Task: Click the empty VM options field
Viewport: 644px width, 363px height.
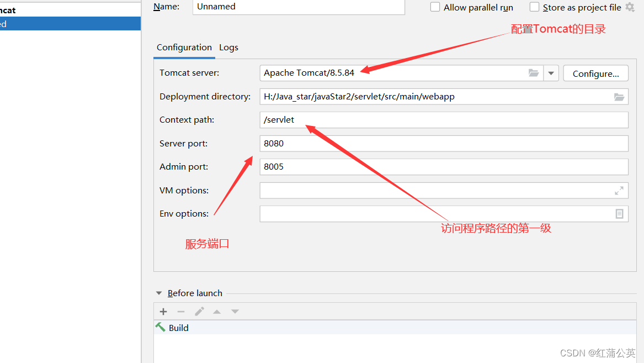Action: 444,190
